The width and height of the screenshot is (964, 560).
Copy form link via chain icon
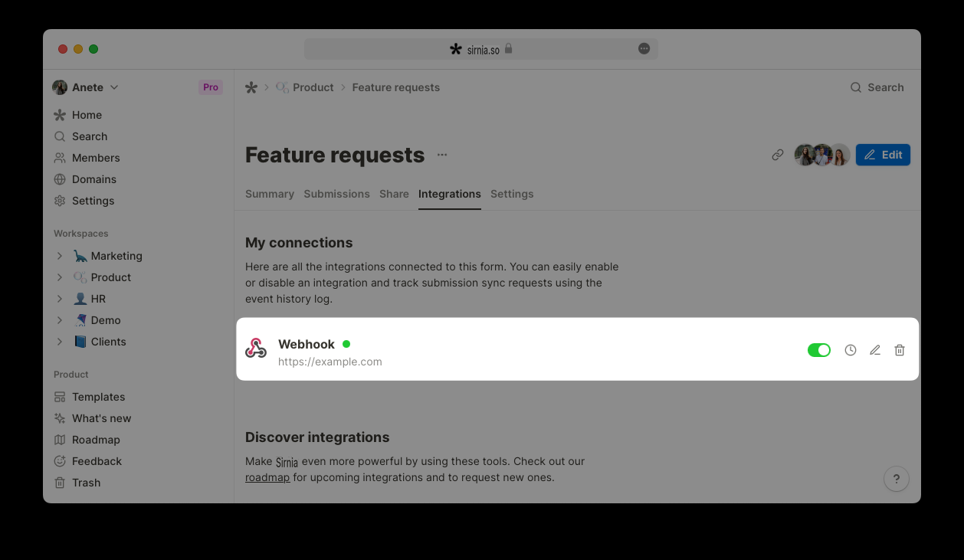[778, 155]
